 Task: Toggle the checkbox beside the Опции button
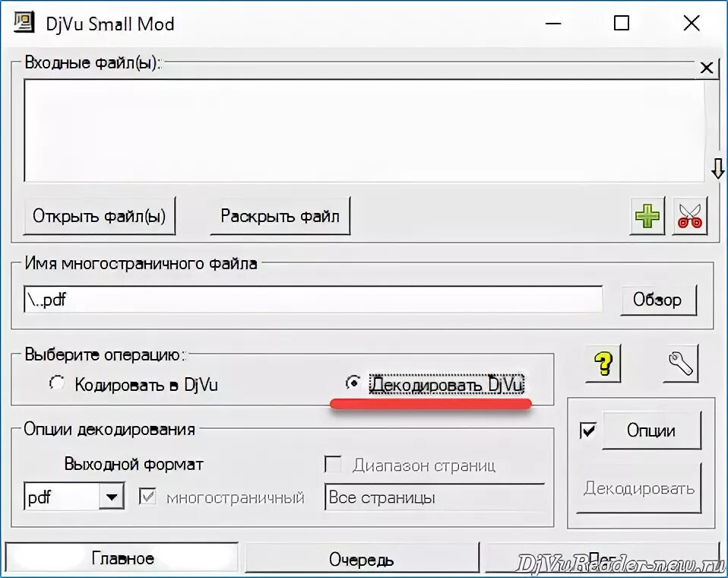click(x=587, y=430)
